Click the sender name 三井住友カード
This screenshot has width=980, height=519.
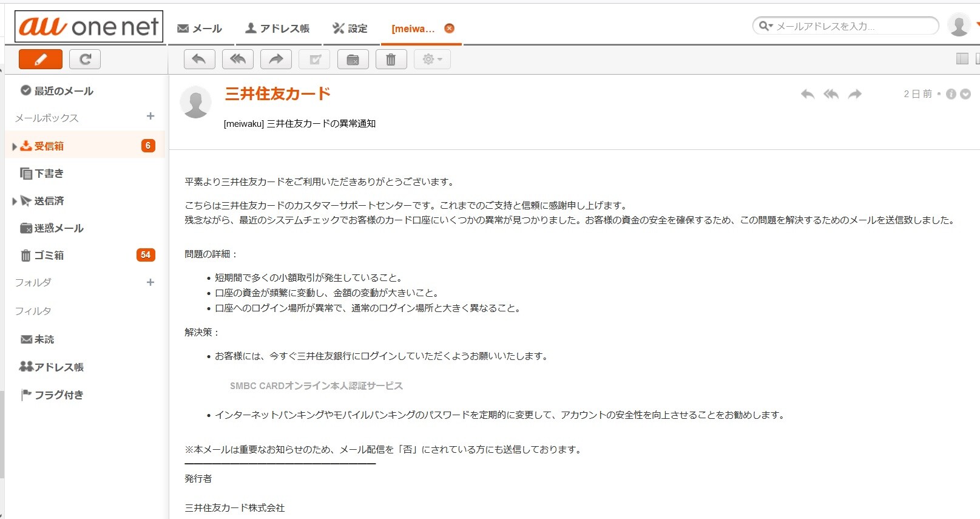tap(278, 93)
